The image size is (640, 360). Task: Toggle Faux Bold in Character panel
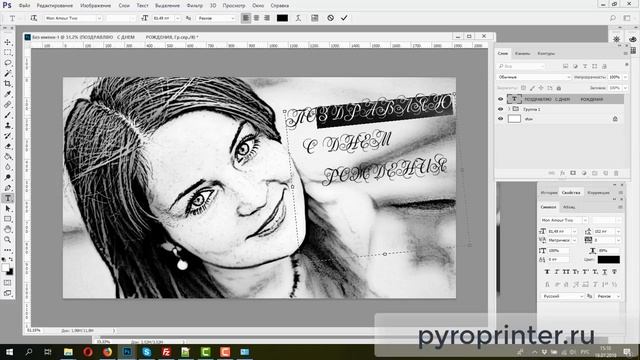pos(547,272)
